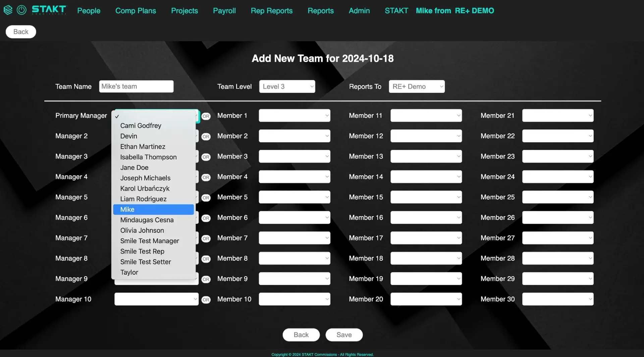644x357 pixels.
Task: Open the Admin menu
Action: tap(359, 10)
